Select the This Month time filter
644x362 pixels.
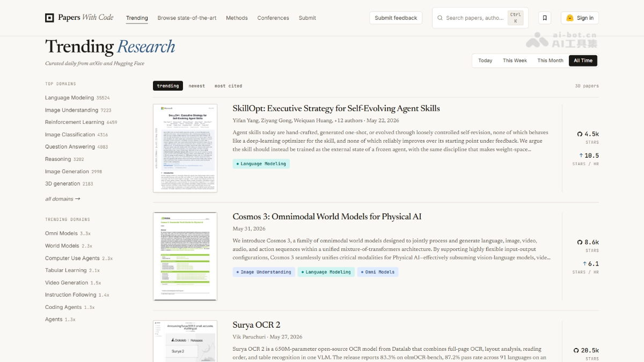tap(550, 61)
